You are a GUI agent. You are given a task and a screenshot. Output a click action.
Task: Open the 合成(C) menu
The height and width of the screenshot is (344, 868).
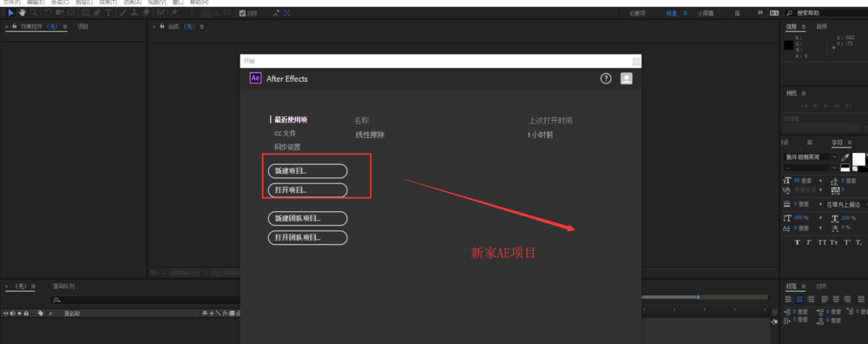(60, 3)
